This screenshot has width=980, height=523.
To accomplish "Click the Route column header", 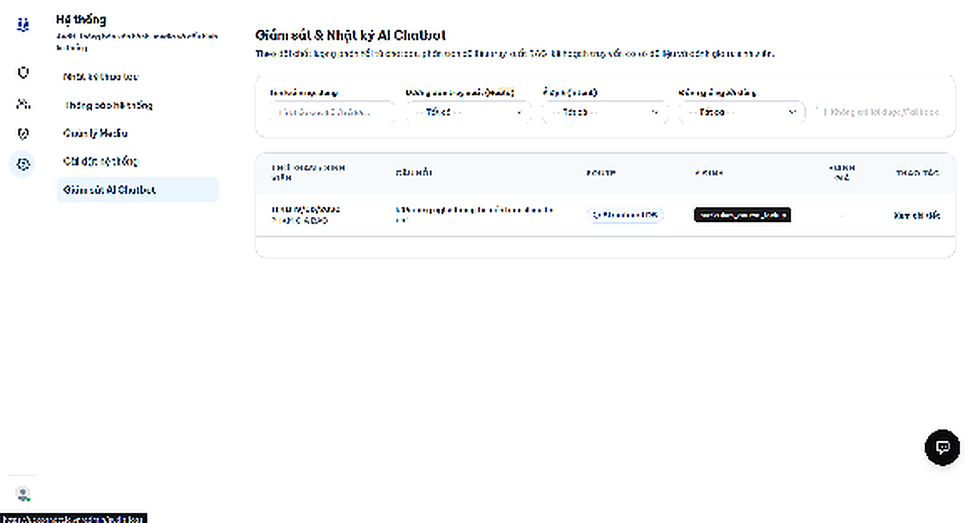I will click(x=601, y=173).
